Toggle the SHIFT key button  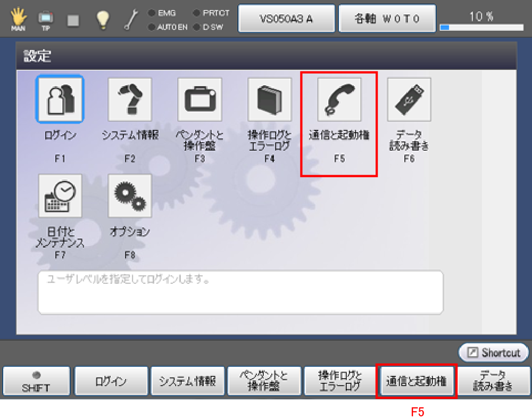pos(36,381)
